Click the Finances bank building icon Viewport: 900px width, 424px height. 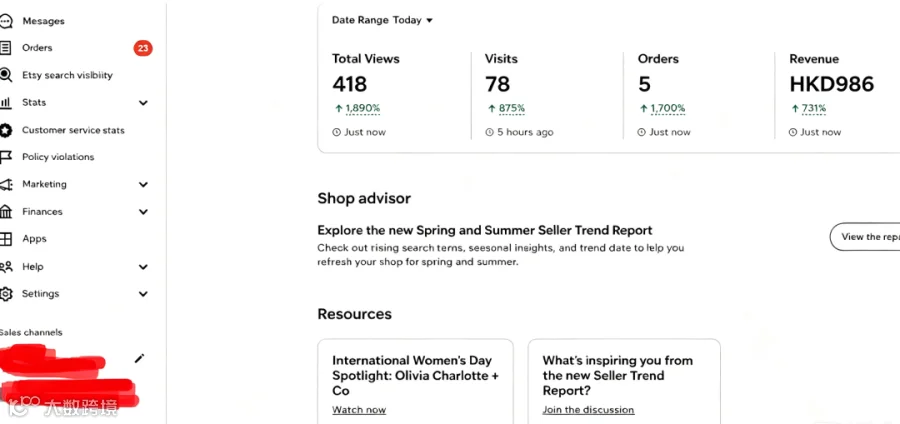click(x=5, y=212)
